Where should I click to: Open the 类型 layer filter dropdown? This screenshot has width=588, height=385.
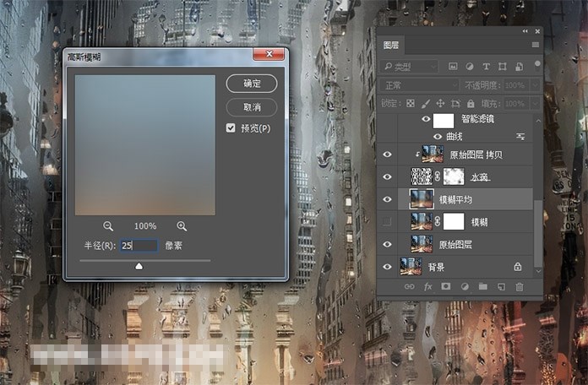(411, 66)
